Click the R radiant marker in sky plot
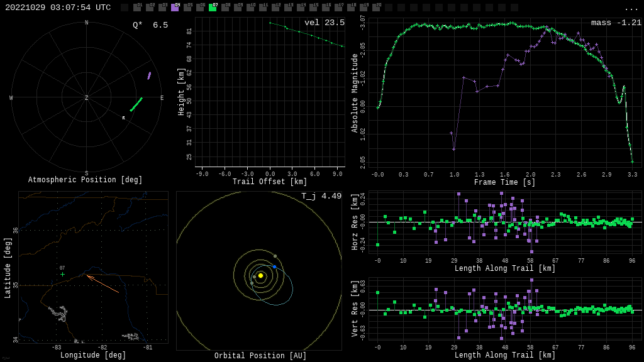This screenshot has width=644, height=362. click(x=123, y=118)
